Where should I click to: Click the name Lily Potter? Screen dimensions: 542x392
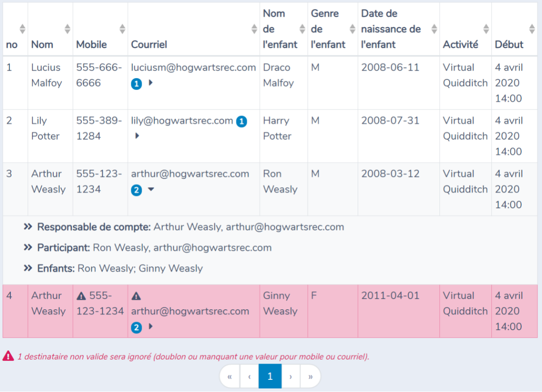tap(45, 128)
